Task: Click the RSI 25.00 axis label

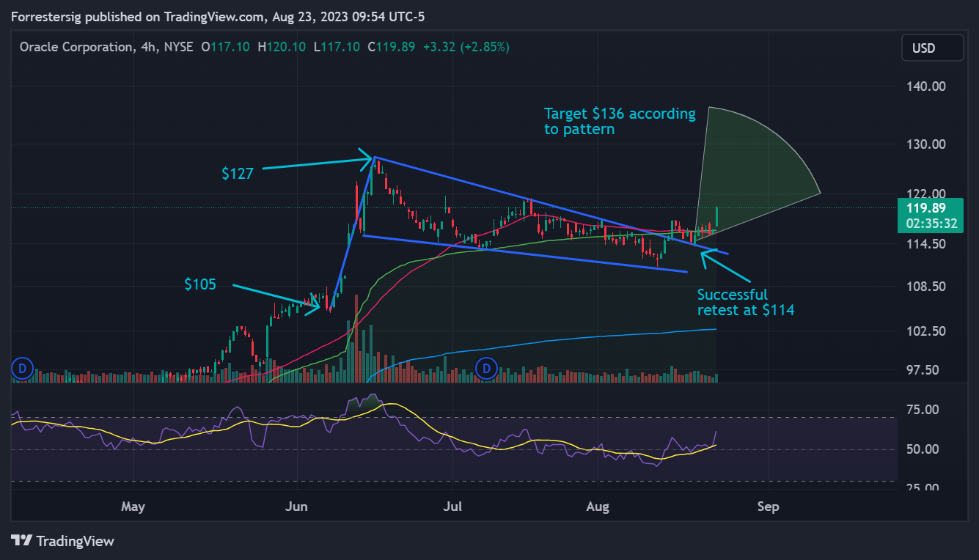Action: coord(923,487)
